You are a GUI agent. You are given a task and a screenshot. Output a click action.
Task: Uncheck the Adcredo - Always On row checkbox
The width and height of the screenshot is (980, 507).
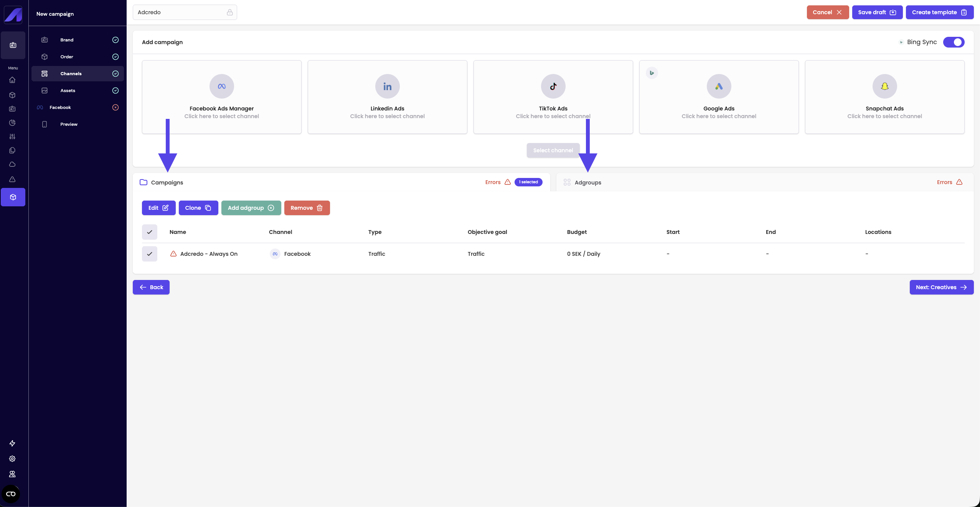pos(150,254)
